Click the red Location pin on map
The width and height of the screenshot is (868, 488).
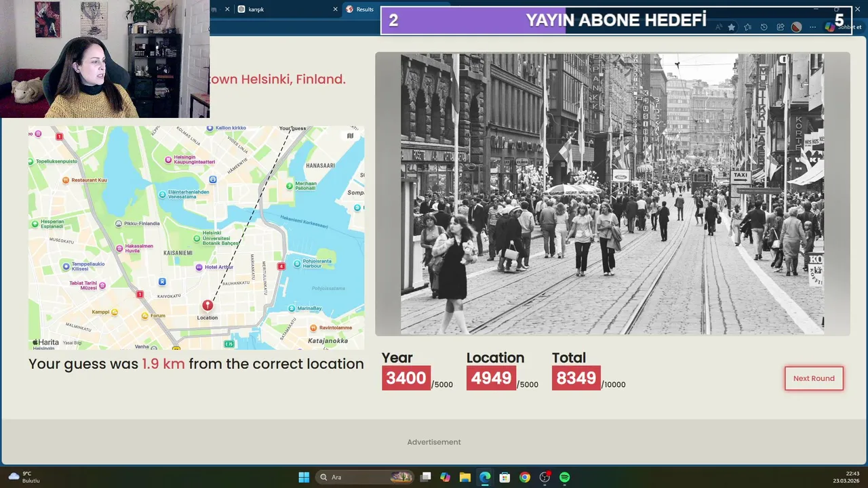point(208,306)
